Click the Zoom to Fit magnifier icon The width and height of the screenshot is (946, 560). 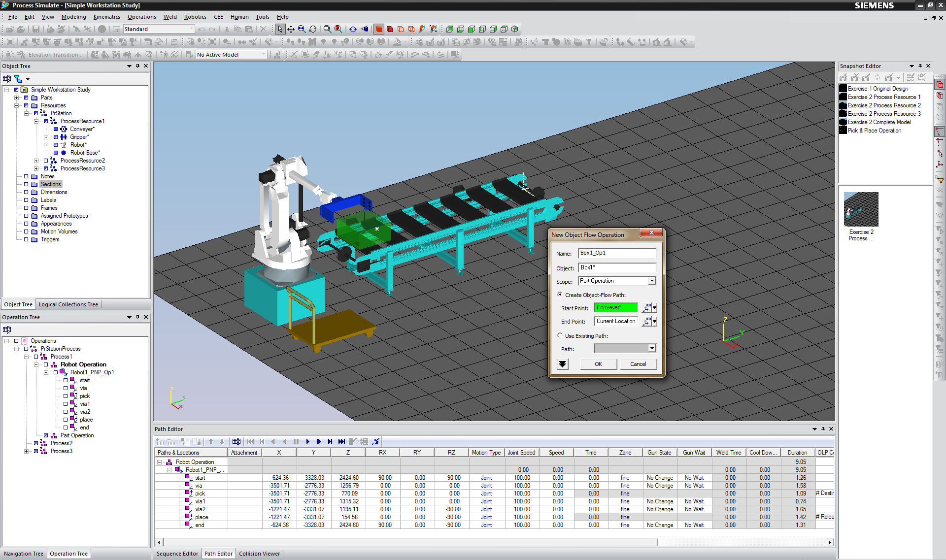(x=327, y=29)
